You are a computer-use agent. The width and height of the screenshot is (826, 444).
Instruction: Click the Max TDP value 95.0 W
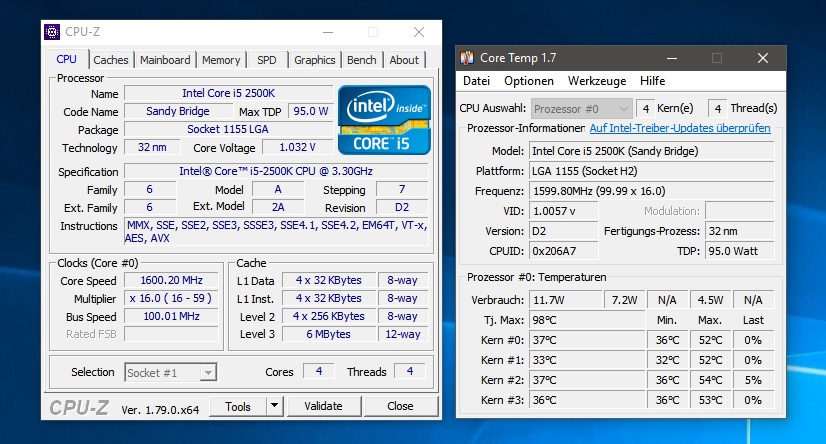[x=310, y=111]
